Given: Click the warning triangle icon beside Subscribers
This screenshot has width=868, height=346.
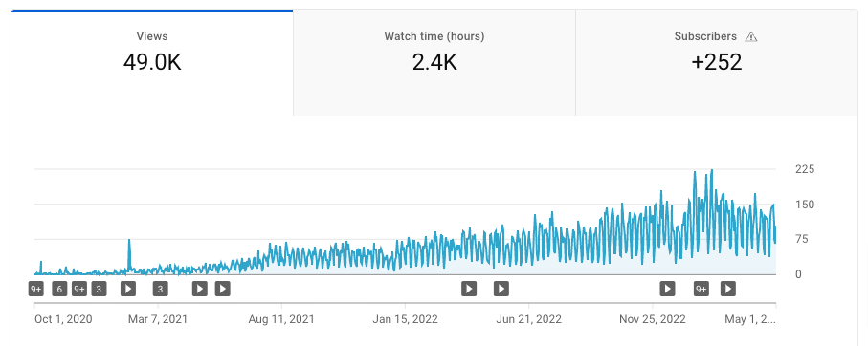Looking at the screenshot, I should pyautogui.click(x=750, y=37).
